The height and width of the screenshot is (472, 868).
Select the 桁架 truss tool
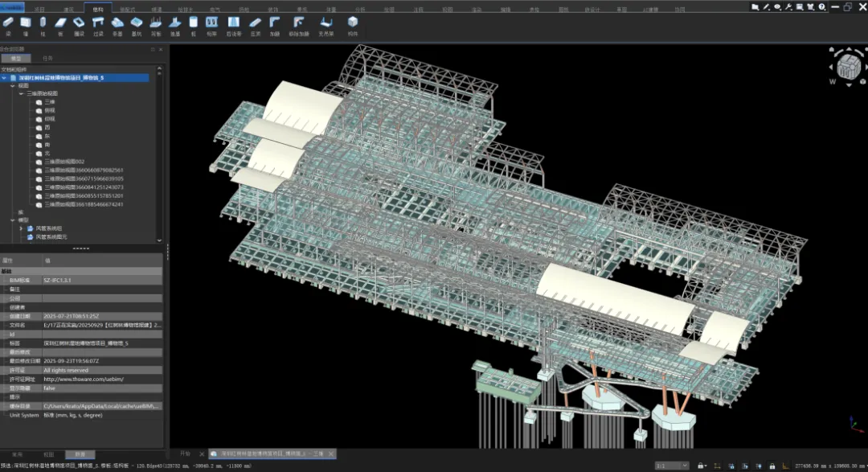(211, 26)
